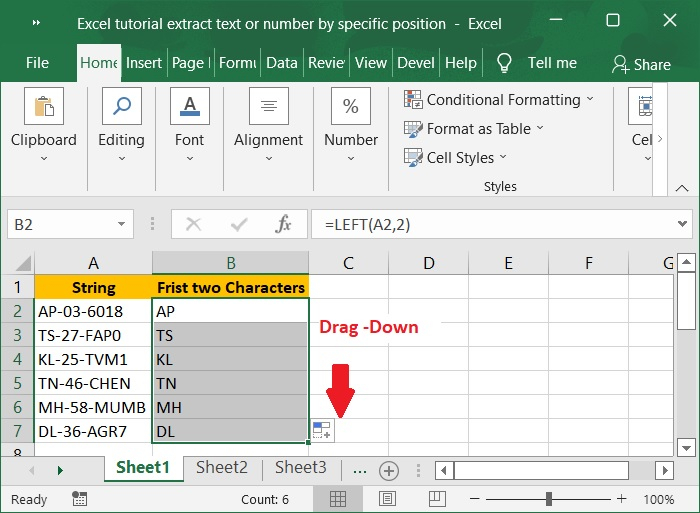
Task: Click the Auto Fill Options icon
Action: pos(321,431)
